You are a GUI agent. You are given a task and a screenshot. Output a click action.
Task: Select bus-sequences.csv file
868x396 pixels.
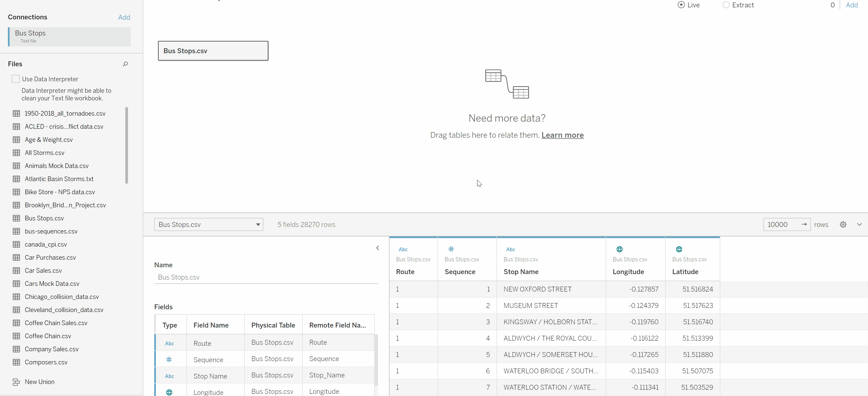pyautogui.click(x=51, y=231)
